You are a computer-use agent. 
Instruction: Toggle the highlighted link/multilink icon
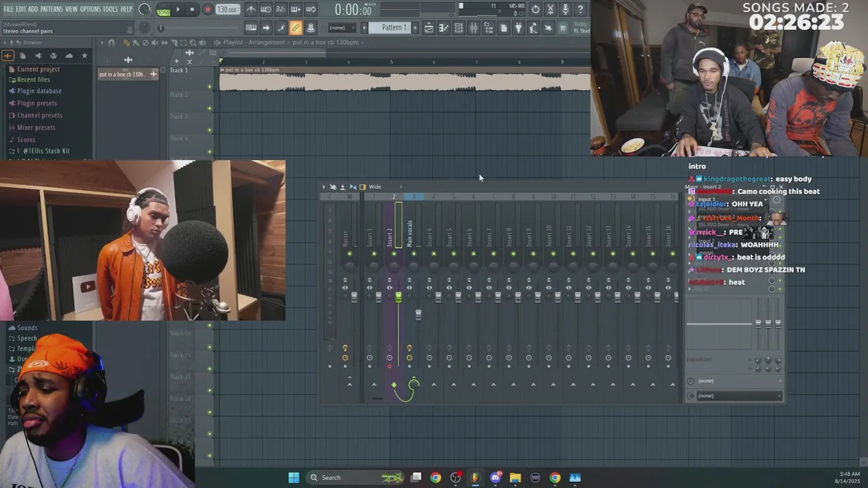[296, 28]
